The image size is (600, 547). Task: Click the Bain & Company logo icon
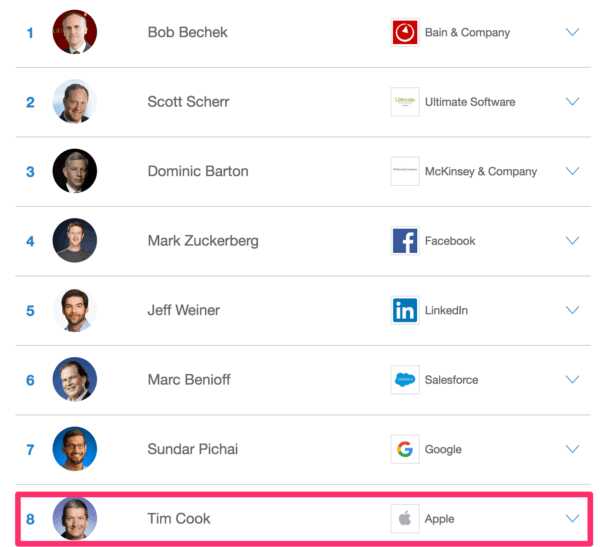click(x=405, y=32)
